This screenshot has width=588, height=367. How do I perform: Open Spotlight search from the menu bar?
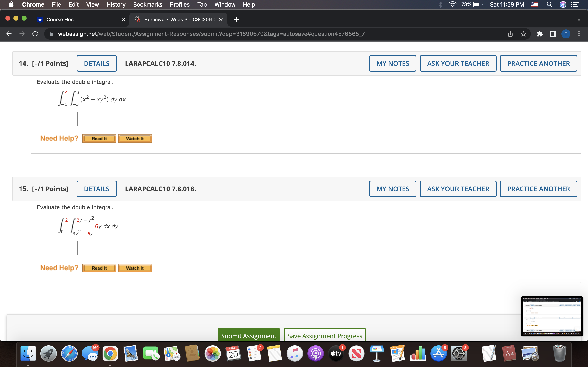(x=550, y=4)
